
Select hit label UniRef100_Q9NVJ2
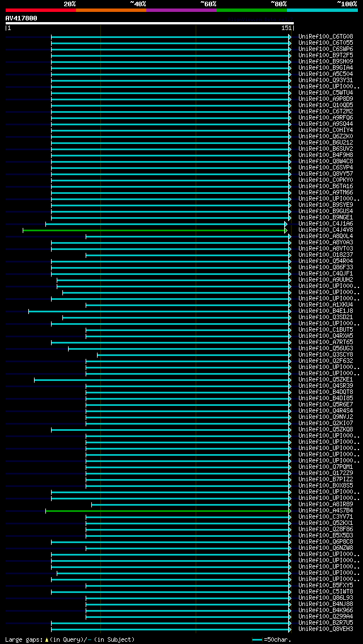[326, 417]
